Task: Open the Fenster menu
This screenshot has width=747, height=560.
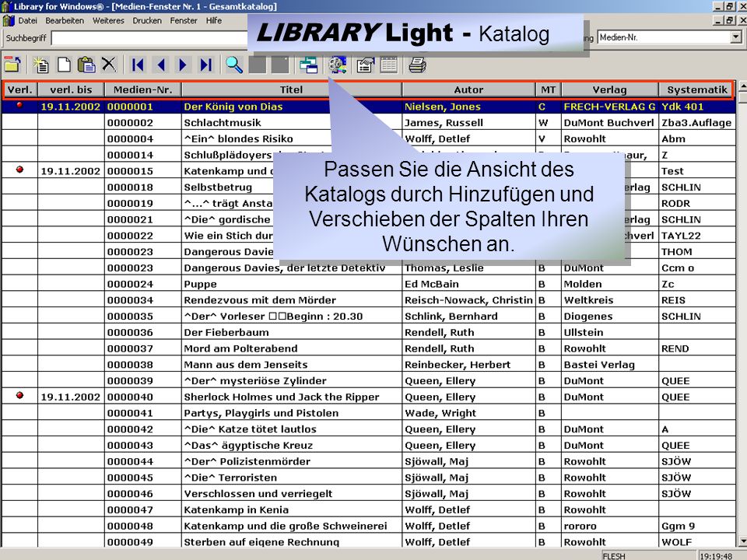Action: (184, 20)
